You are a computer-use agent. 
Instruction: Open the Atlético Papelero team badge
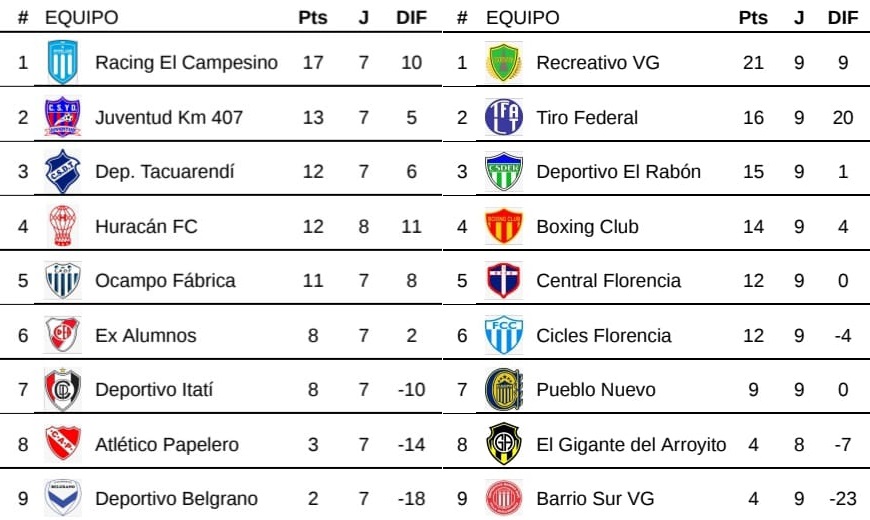(x=62, y=444)
